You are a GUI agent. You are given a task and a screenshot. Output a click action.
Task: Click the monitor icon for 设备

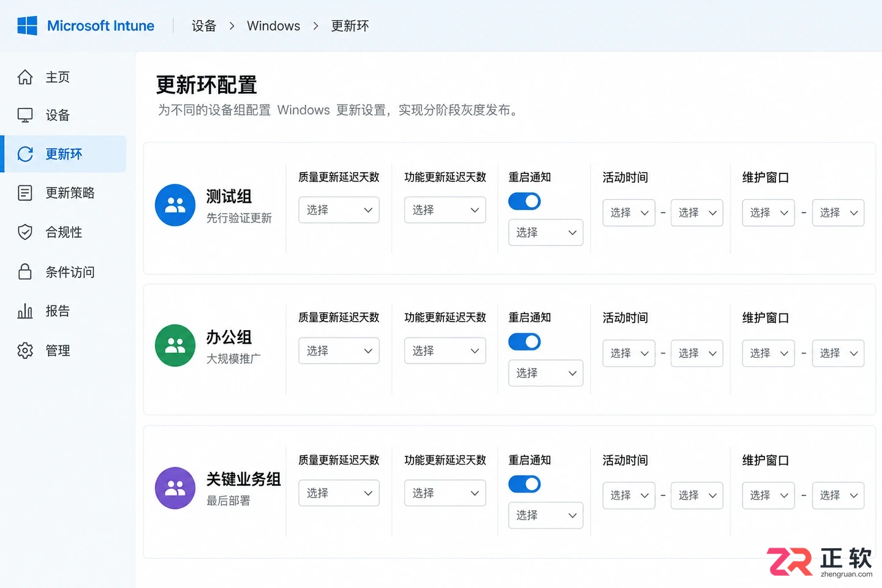click(x=25, y=115)
